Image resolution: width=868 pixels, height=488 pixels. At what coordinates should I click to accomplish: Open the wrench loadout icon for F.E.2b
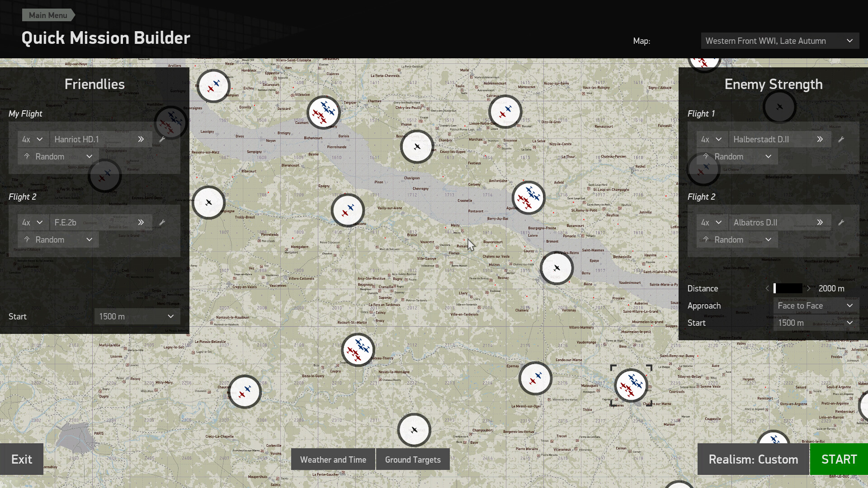pos(162,222)
